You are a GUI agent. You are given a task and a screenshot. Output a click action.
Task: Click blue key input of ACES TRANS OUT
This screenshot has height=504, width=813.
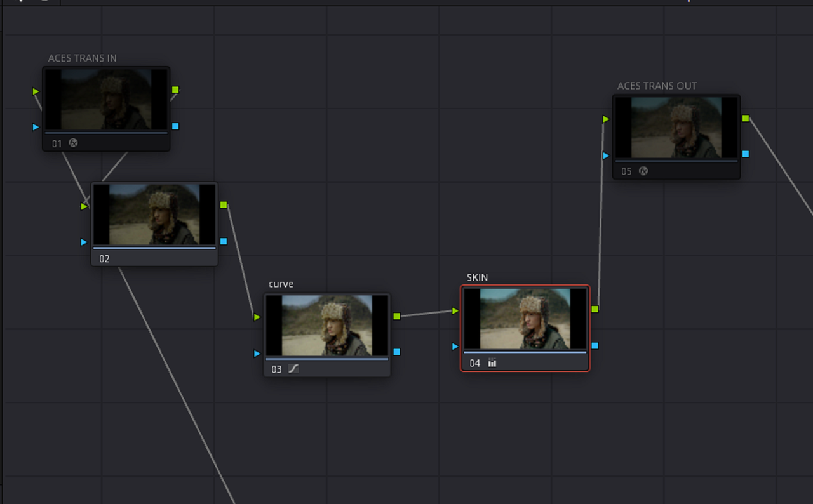coord(607,156)
